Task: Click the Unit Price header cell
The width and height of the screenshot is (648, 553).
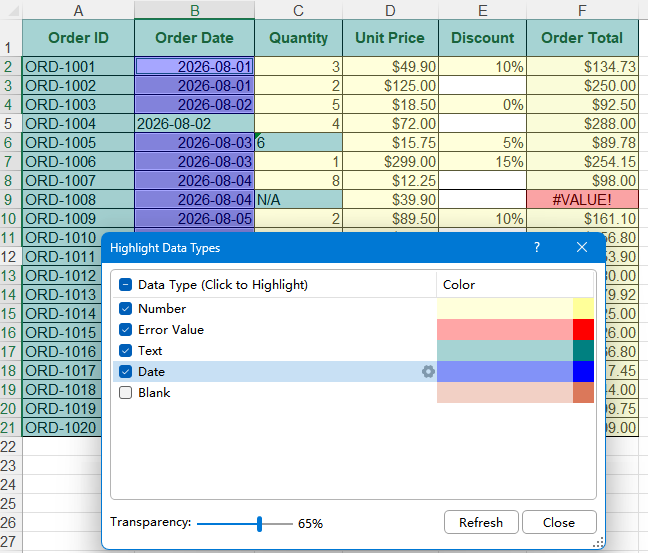Action: [x=390, y=38]
